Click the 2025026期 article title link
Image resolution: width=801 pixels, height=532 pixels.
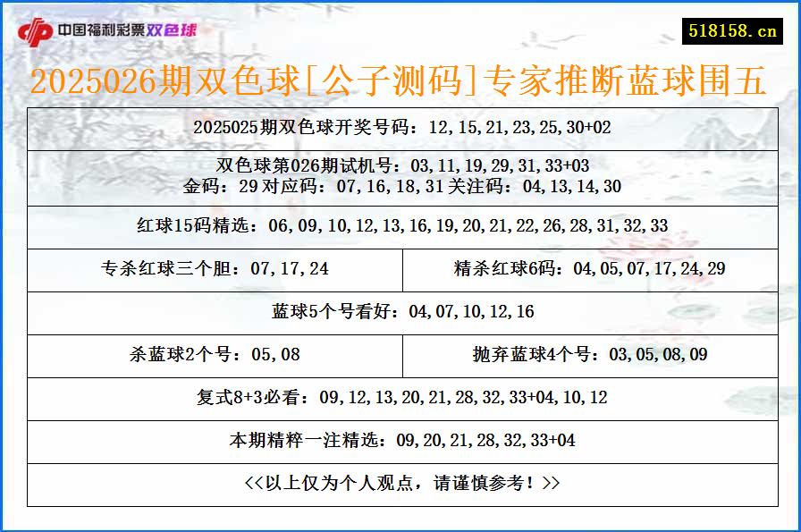pos(400,86)
